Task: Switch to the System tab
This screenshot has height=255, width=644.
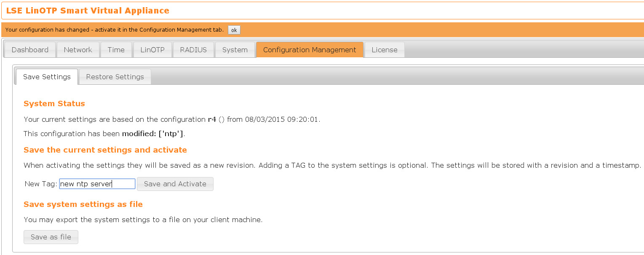Action: tap(235, 50)
